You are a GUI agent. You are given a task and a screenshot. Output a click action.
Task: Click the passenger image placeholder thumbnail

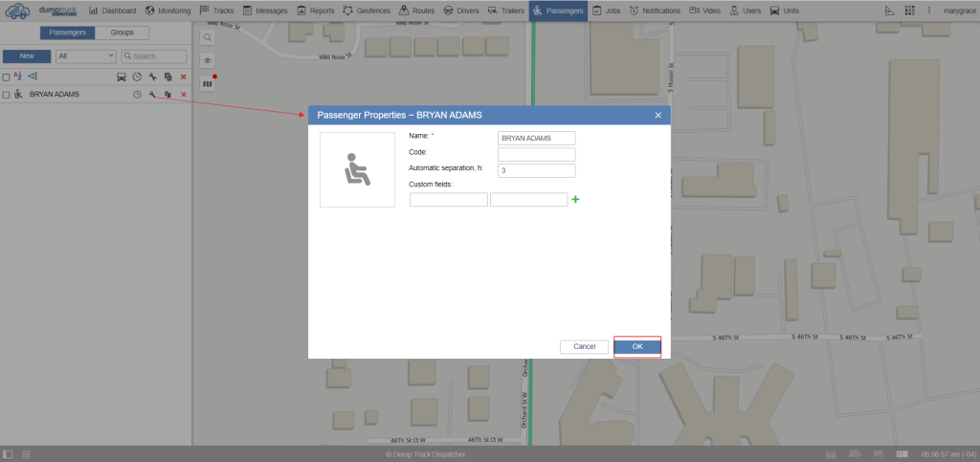357,169
